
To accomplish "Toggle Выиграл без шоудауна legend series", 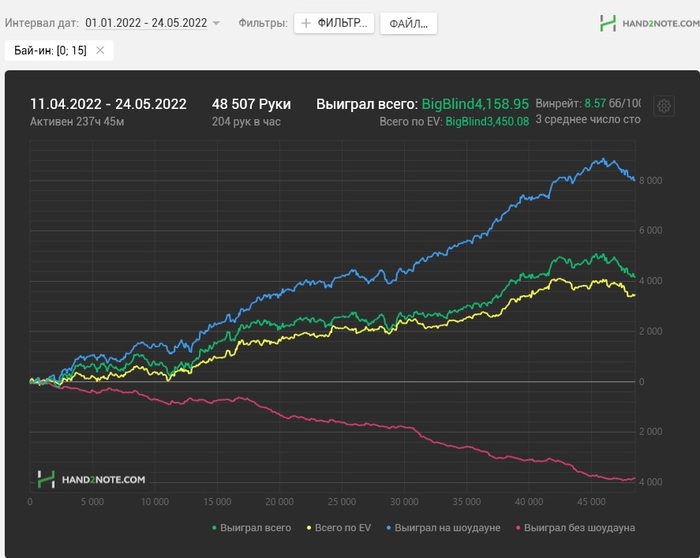I will coord(575,528).
